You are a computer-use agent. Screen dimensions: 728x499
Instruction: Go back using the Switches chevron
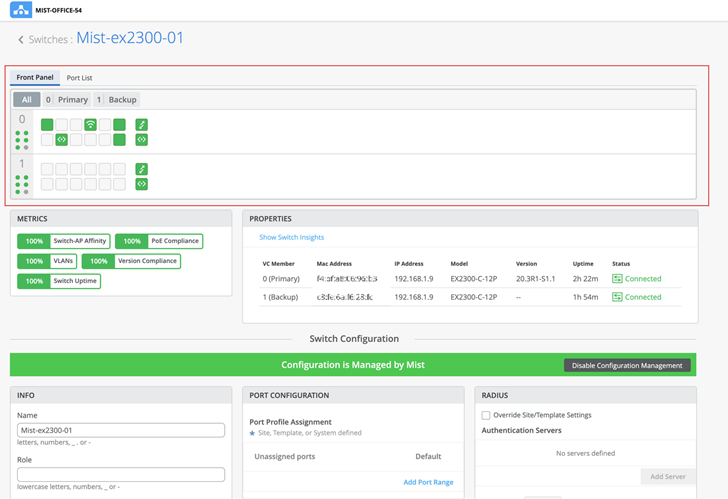coord(21,40)
